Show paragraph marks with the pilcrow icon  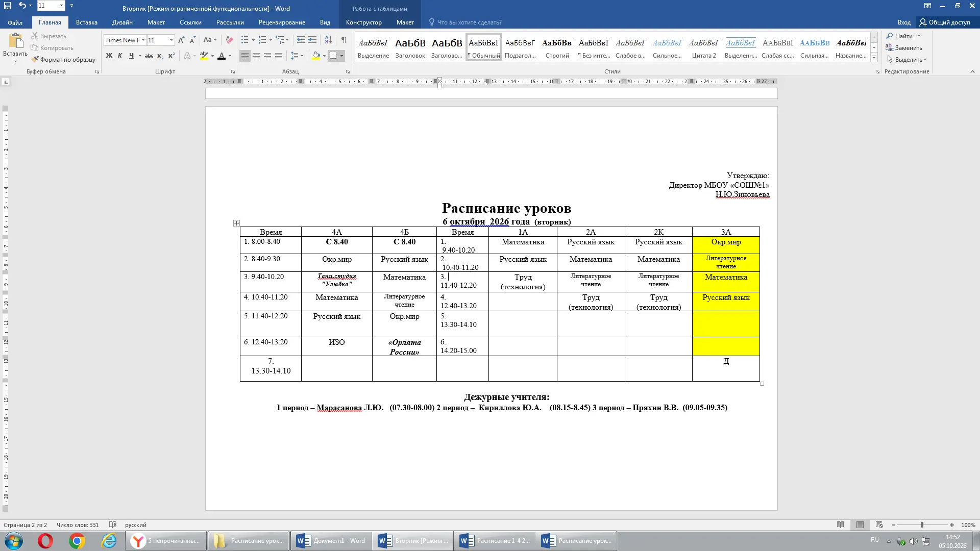point(344,40)
